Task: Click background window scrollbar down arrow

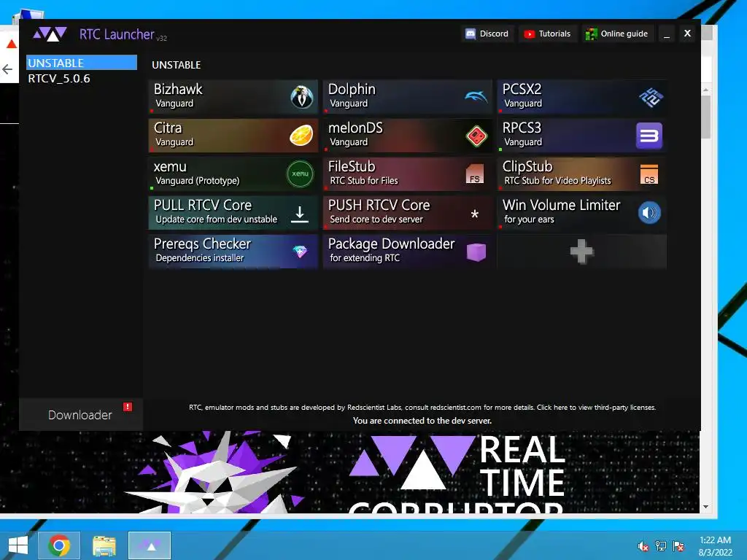Action: 705,507
